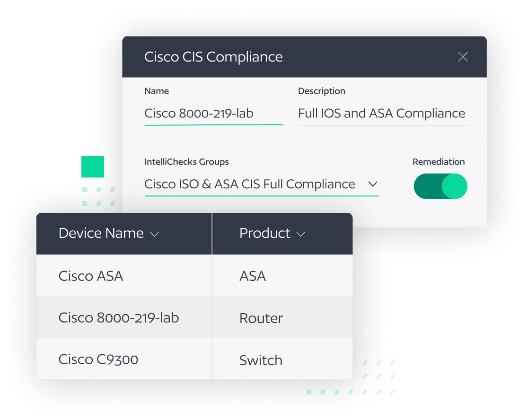Image resolution: width=527 pixels, height=420 pixels.
Task: Click the Switch product cell
Action: coord(261,359)
